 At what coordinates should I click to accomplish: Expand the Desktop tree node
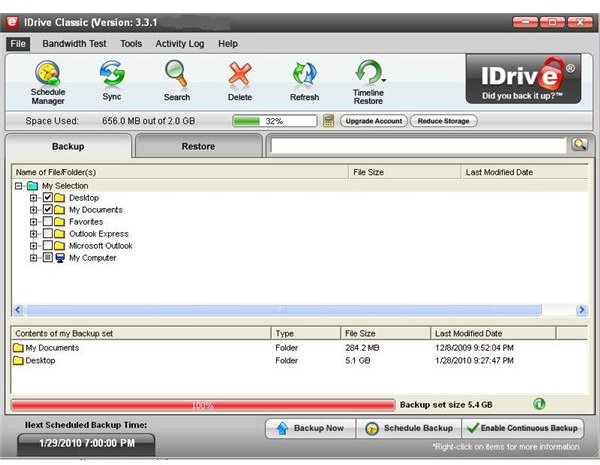pos(34,198)
